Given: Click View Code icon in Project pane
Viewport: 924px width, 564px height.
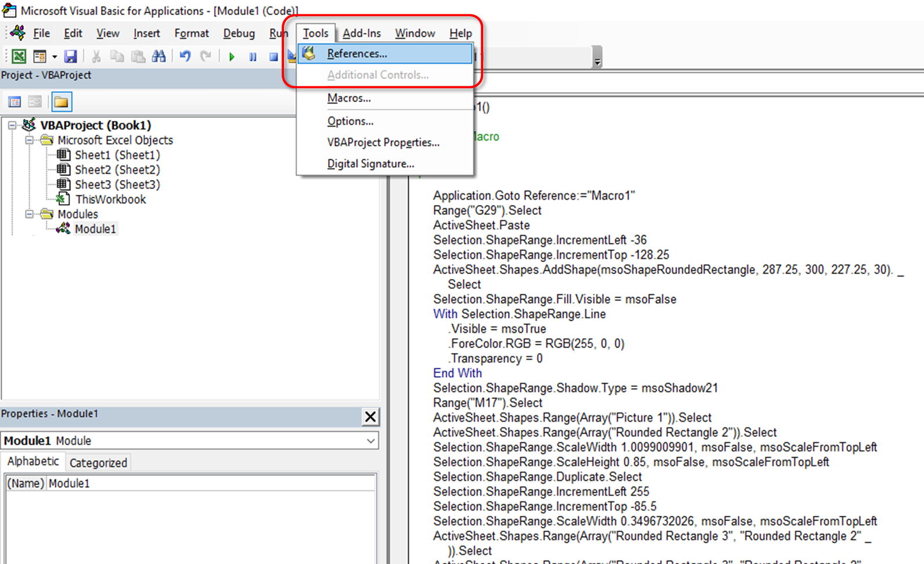Looking at the screenshot, I should [15, 102].
